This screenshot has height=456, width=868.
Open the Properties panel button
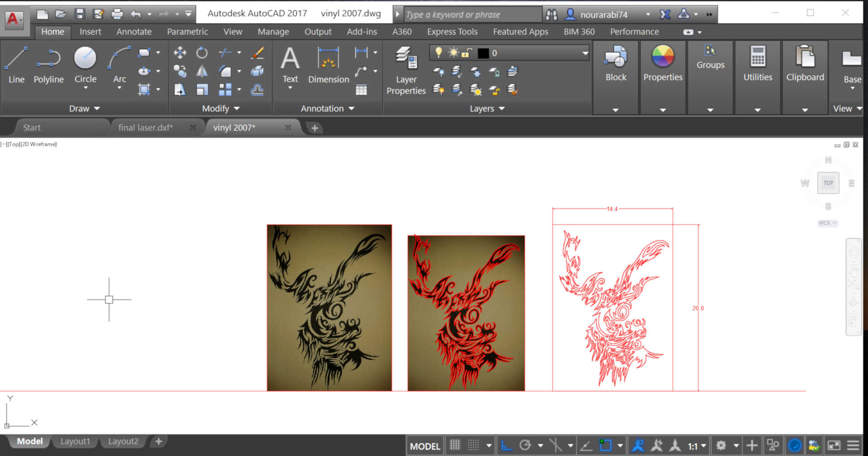coord(662,66)
